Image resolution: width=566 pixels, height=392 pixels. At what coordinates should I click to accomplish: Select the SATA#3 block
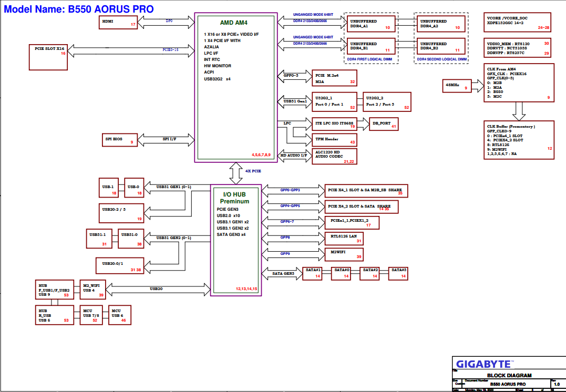click(398, 274)
